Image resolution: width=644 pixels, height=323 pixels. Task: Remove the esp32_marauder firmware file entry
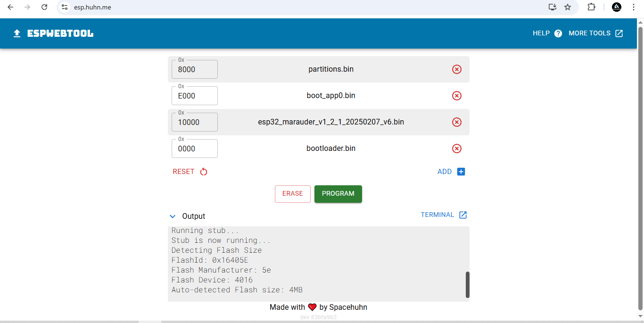click(456, 122)
